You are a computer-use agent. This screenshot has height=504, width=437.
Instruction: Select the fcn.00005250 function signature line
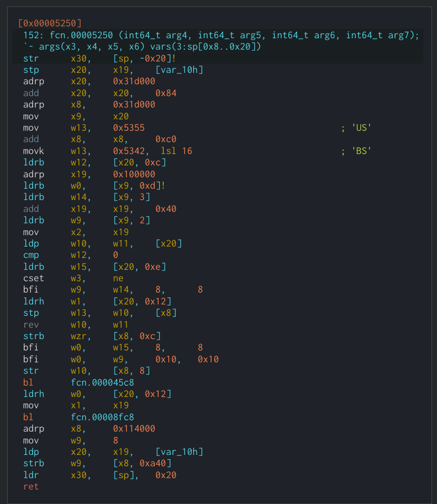point(221,35)
